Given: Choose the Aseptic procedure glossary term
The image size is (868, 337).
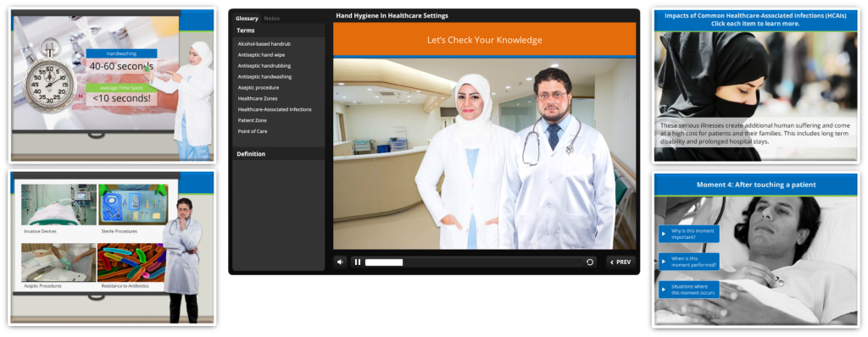Looking at the screenshot, I should coord(259,87).
